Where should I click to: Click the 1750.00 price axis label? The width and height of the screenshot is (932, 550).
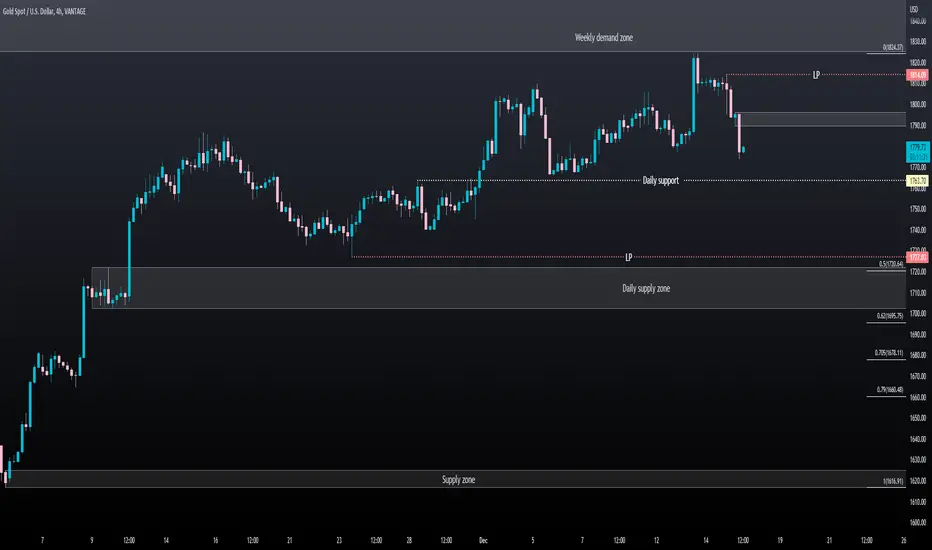918,209
